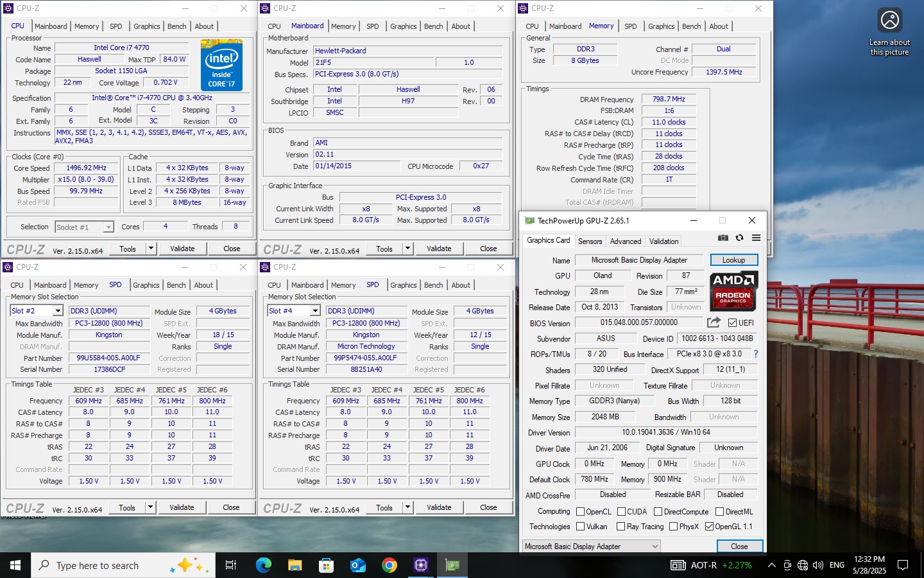Open the Microsoft Basic Display Adapter GPU dropdown
The image size is (924, 578).
pyautogui.click(x=591, y=547)
